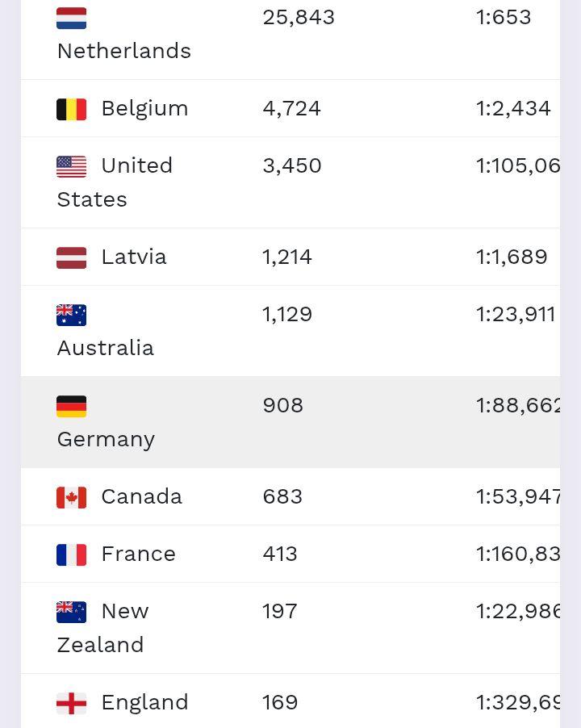Viewport: 581px width, 728px height.
Task: Open the Germany country name link
Action: pos(106,439)
